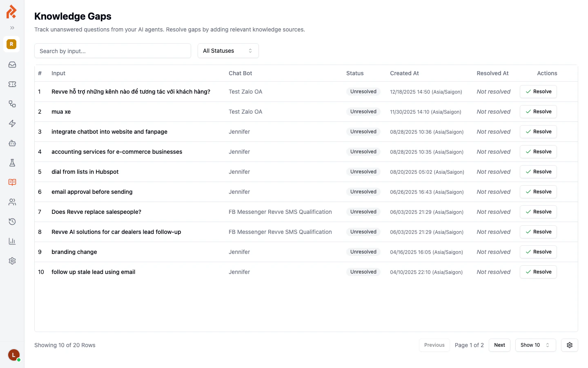Image resolution: width=588 pixels, height=368 pixels.
Task: Open the history clock icon
Action: [12, 221]
